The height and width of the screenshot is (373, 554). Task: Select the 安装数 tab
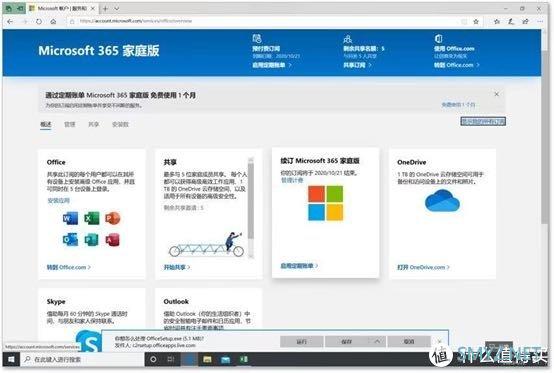click(x=120, y=124)
